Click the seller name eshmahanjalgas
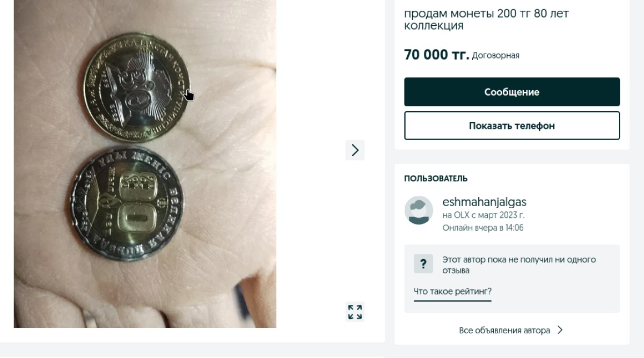 coord(484,202)
